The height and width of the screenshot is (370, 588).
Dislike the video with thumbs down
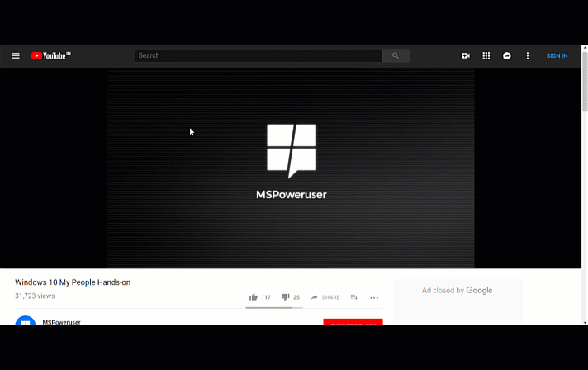point(286,297)
